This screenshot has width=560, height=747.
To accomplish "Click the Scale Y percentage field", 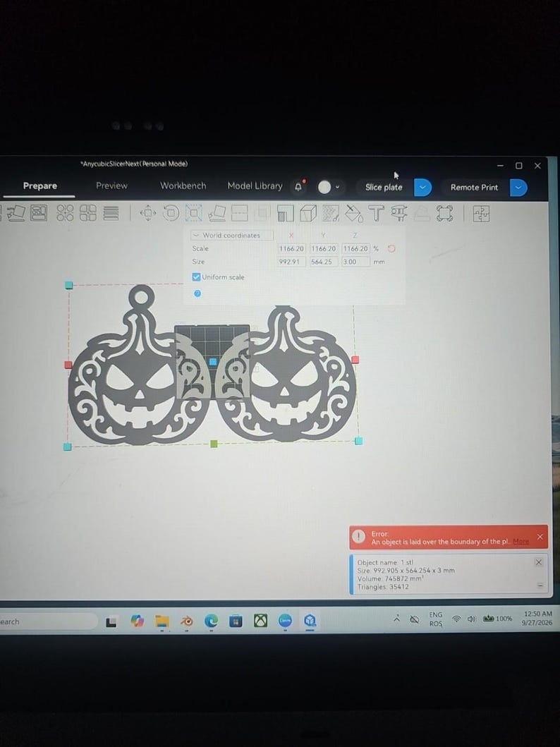I will click(x=323, y=249).
